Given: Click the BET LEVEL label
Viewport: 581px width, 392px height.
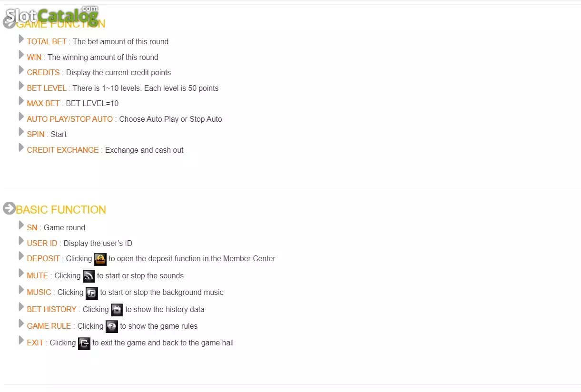Looking at the screenshot, I should click(x=47, y=88).
